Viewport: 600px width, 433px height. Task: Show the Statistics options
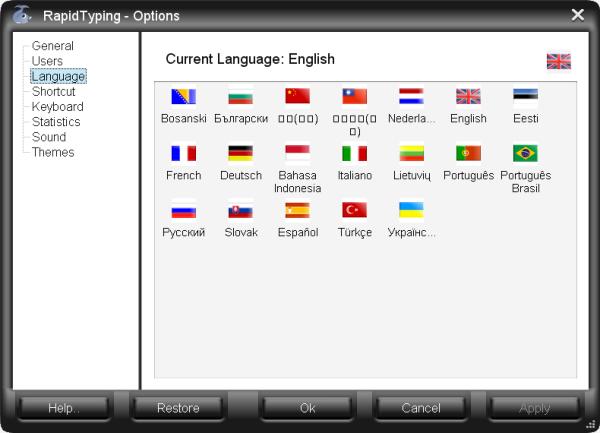click(x=56, y=122)
